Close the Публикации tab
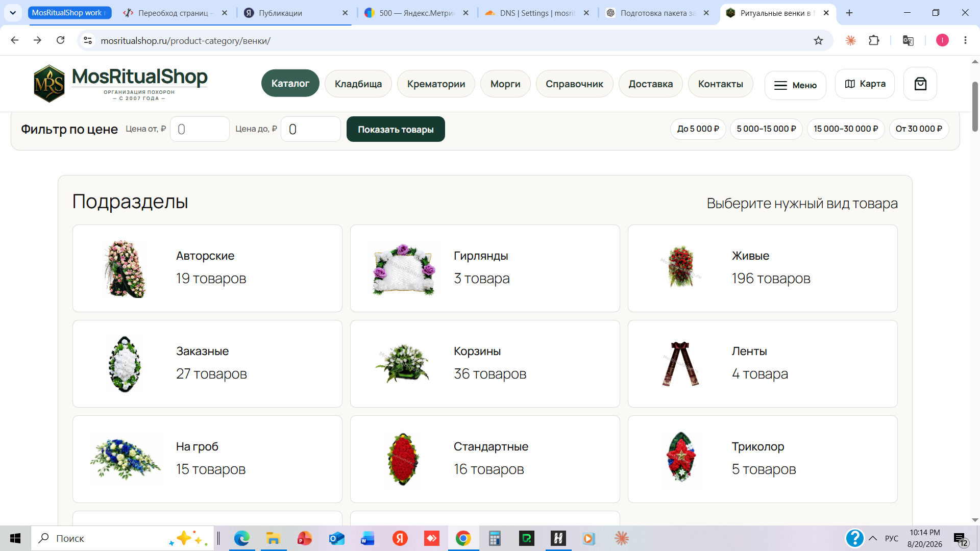Viewport: 980px width, 551px height. (345, 13)
